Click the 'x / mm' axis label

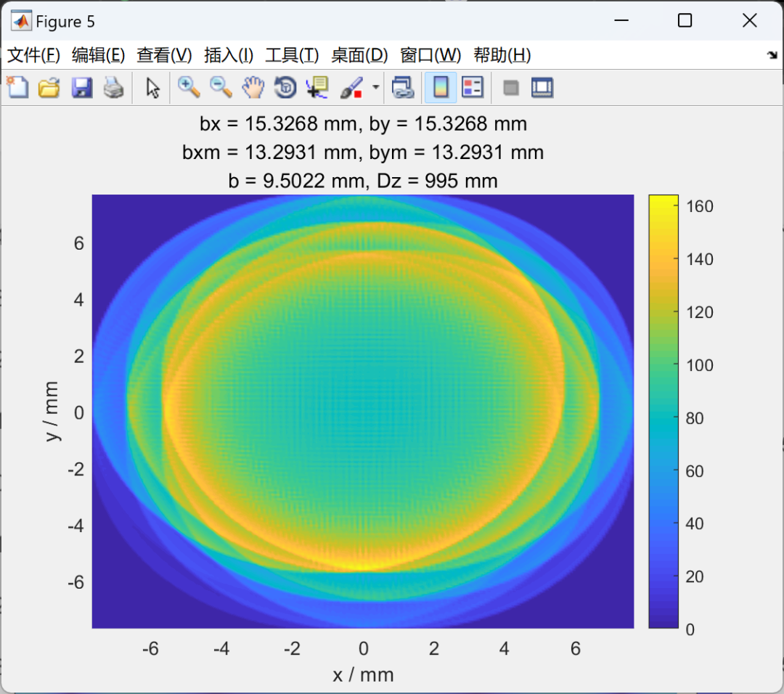tap(364, 675)
